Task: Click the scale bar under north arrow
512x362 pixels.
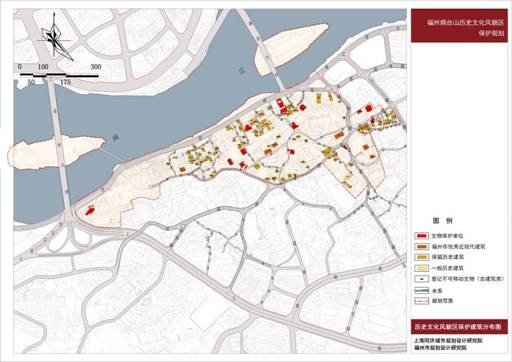Action: 59,76
